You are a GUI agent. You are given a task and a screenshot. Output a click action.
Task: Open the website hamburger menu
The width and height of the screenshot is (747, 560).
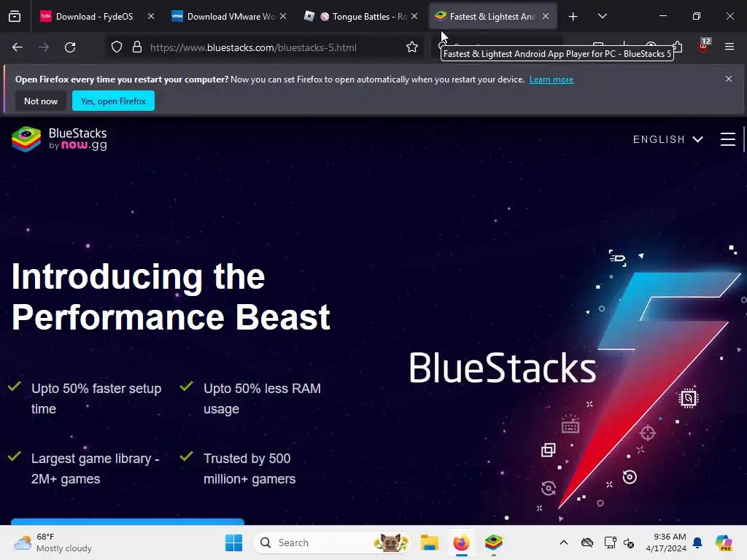coord(727,139)
